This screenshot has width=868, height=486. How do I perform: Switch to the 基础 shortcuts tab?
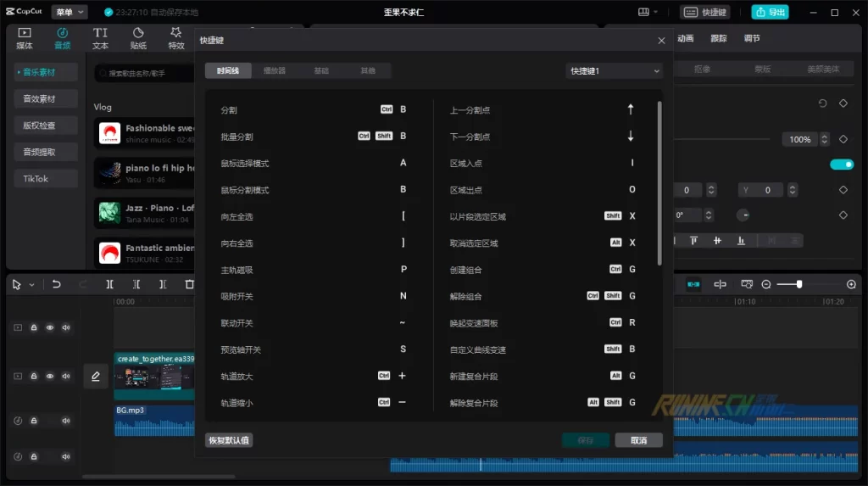[321, 71]
